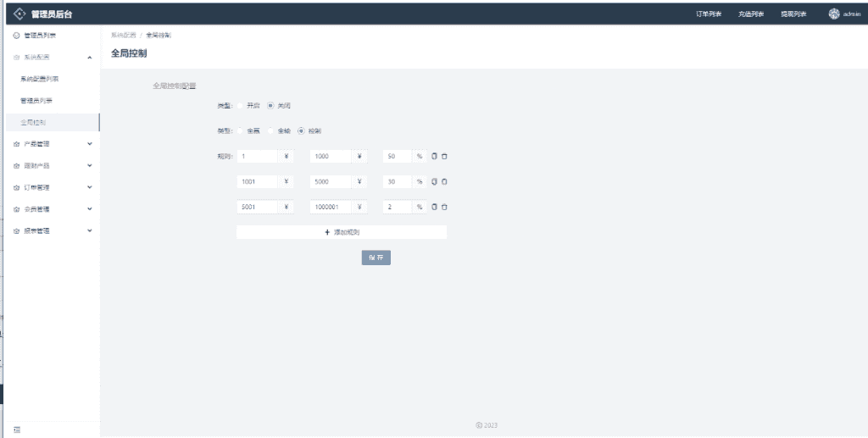Click the 理财产品 sidebar icon

17,166
